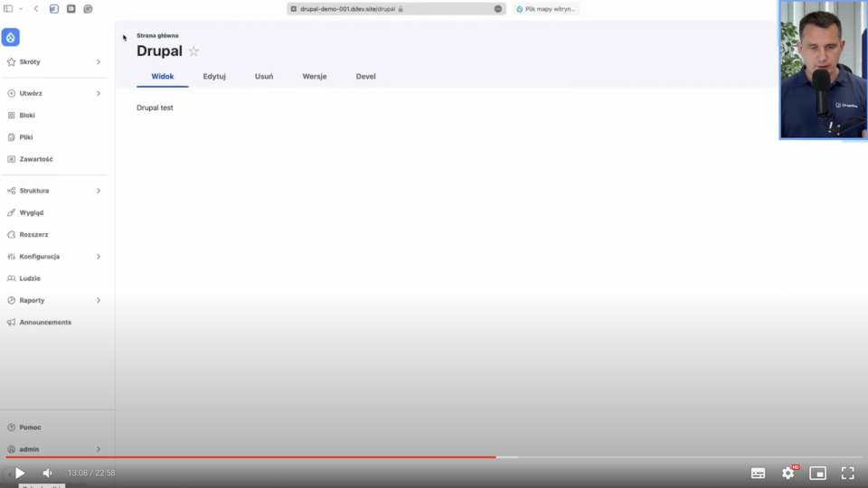Click the Struktura hierarchy icon
Image resolution: width=868 pixels, height=488 pixels.
click(x=11, y=191)
